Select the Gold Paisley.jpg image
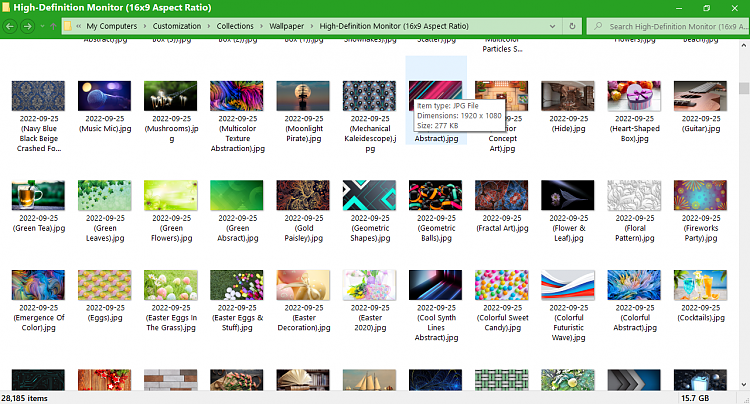 click(x=303, y=195)
